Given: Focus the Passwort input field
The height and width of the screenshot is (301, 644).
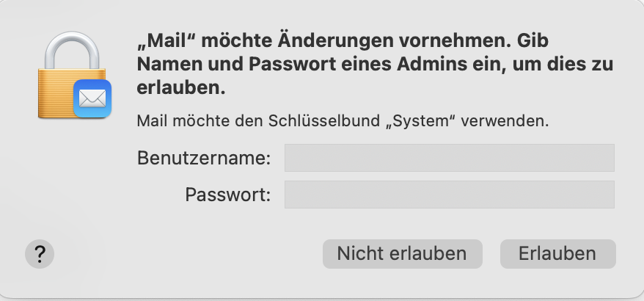Looking at the screenshot, I should click(x=449, y=195).
